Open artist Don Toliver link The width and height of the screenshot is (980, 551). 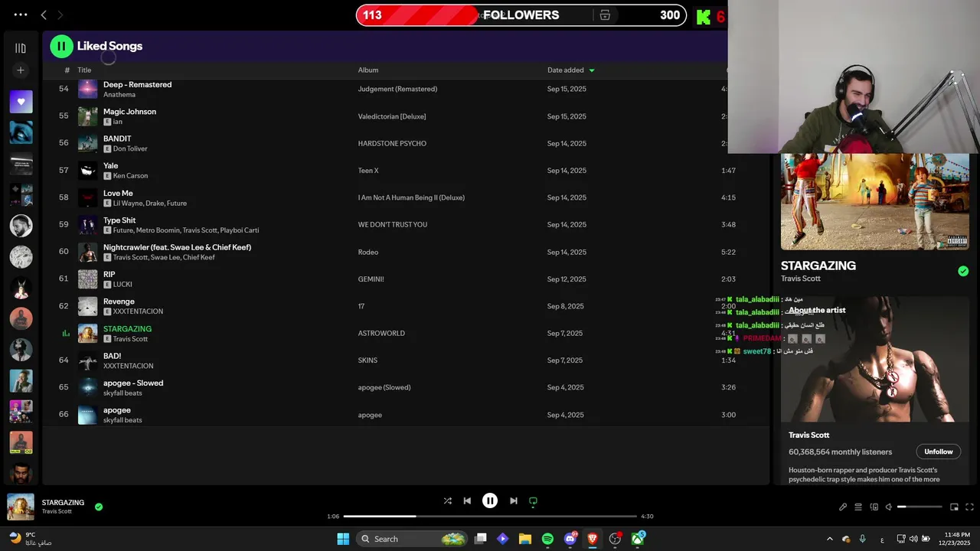(130, 149)
